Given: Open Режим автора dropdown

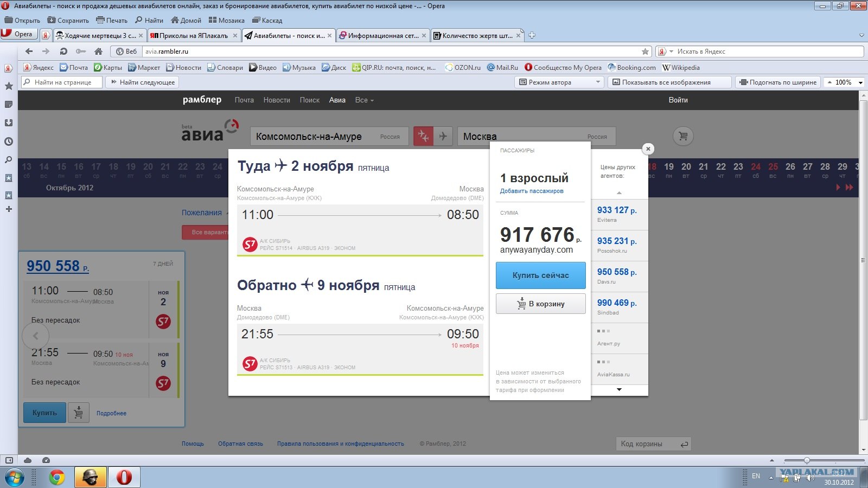Looking at the screenshot, I should pos(559,82).
